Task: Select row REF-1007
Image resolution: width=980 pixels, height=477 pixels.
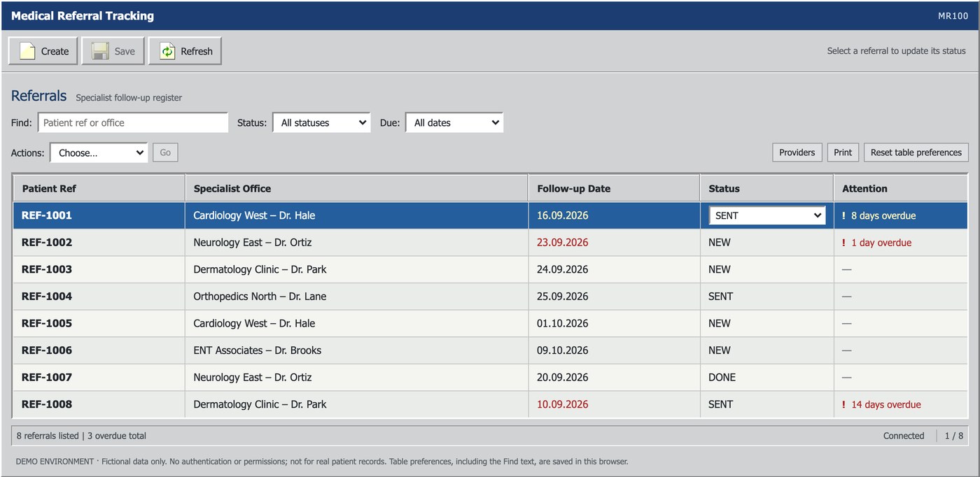Action: tap(490, 377)
